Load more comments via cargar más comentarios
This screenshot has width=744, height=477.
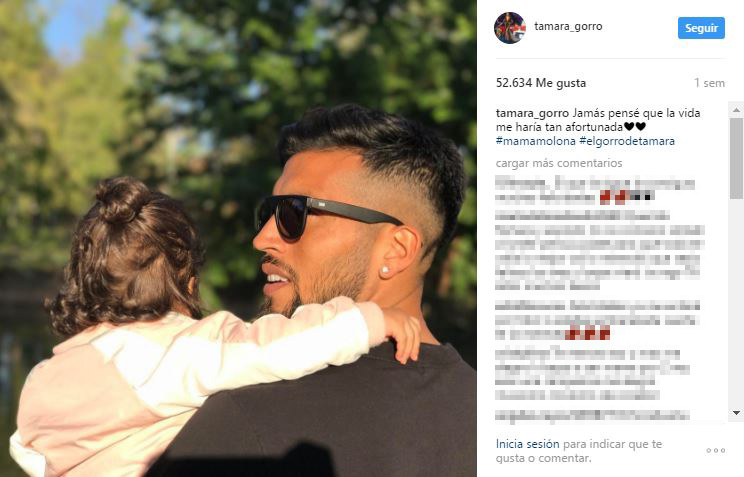pos(559,163)
